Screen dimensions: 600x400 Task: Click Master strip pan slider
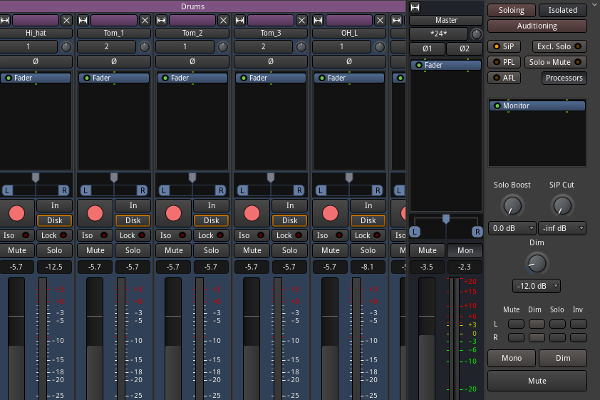tap(446, 226)
